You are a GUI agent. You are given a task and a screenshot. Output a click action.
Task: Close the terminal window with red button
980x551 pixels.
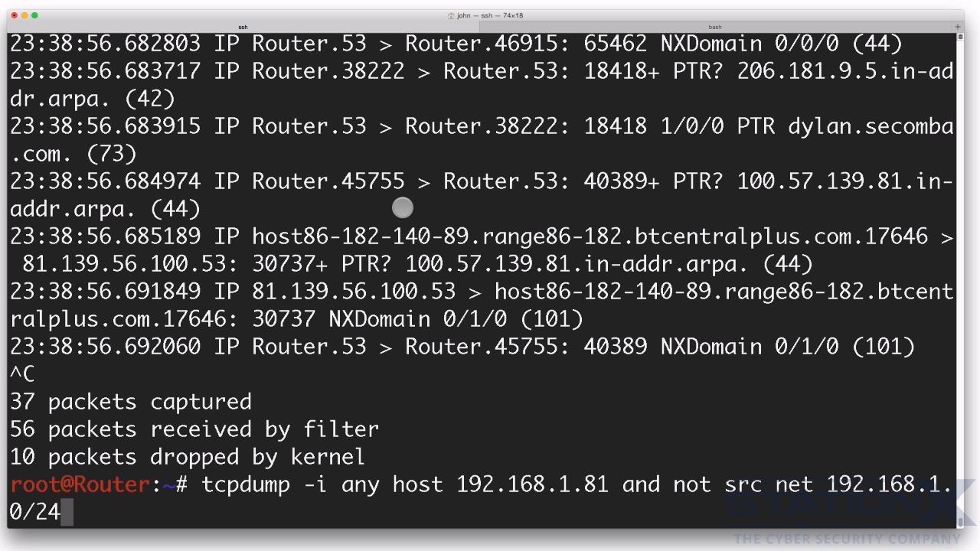(x=14, y=15)
